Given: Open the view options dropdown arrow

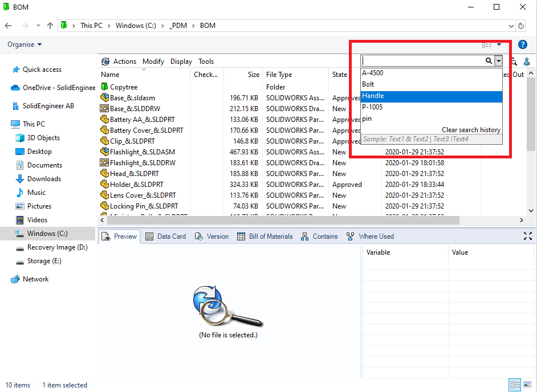Looking at the screenshot, I should click(x=499, y=44).
